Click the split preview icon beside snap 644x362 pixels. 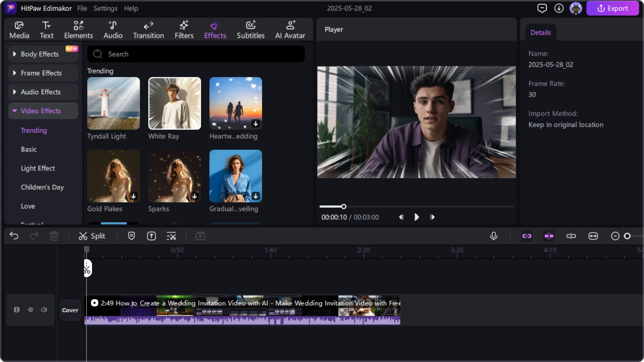pos(571,236)
